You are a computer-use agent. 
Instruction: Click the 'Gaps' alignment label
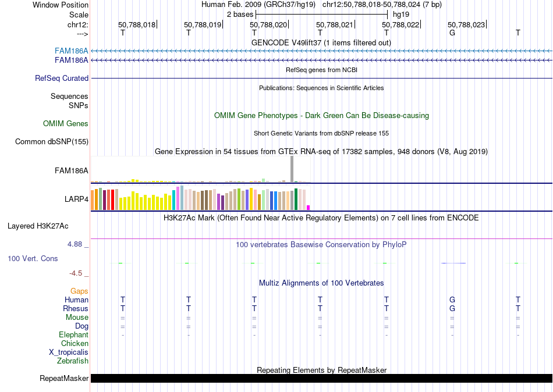(79, 291)
